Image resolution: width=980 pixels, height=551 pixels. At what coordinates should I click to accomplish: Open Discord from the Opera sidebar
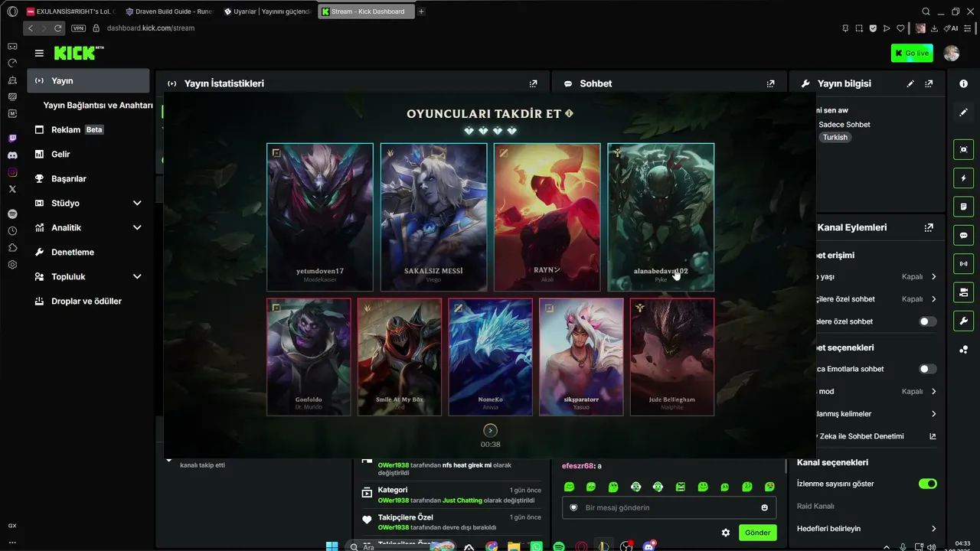click(x=12, y=155)
